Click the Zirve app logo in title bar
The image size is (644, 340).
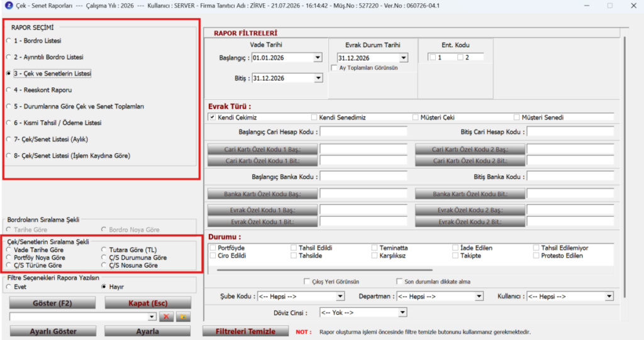9,6
